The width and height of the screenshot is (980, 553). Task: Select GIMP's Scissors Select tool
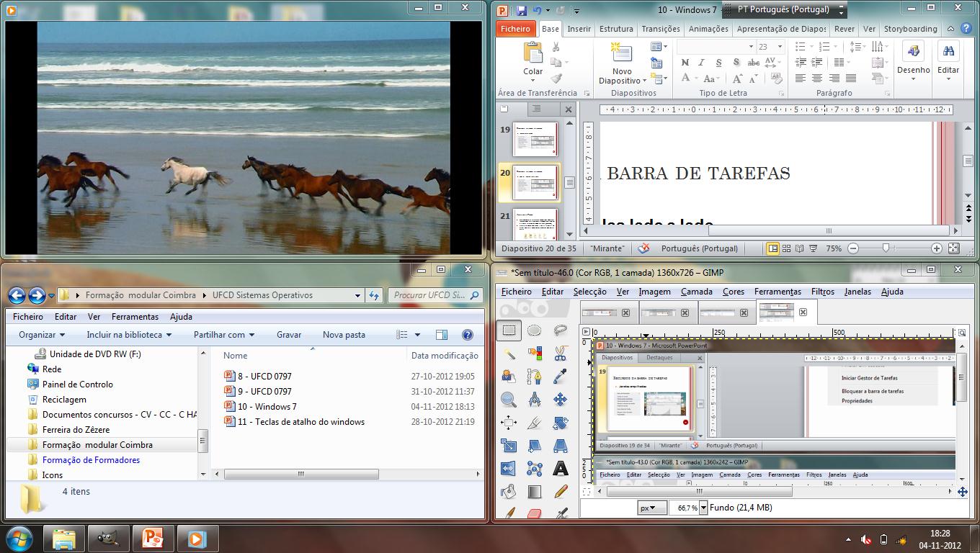click(x=560, y=354)
